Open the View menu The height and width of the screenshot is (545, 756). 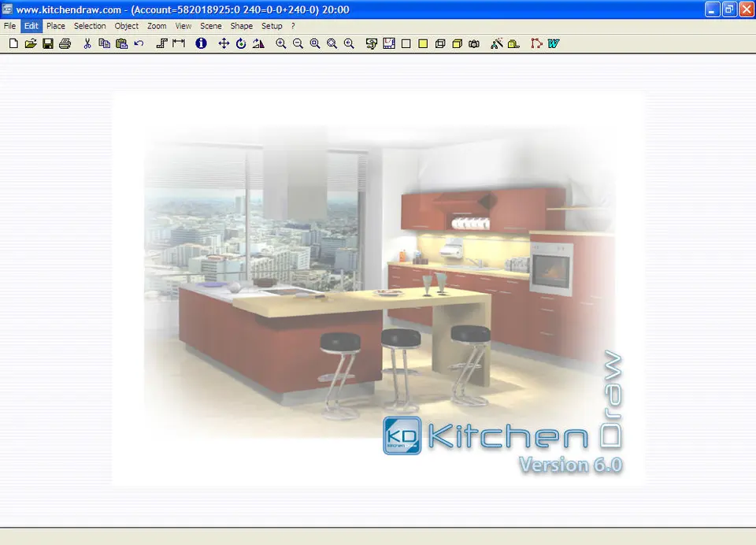click(183, 26)
